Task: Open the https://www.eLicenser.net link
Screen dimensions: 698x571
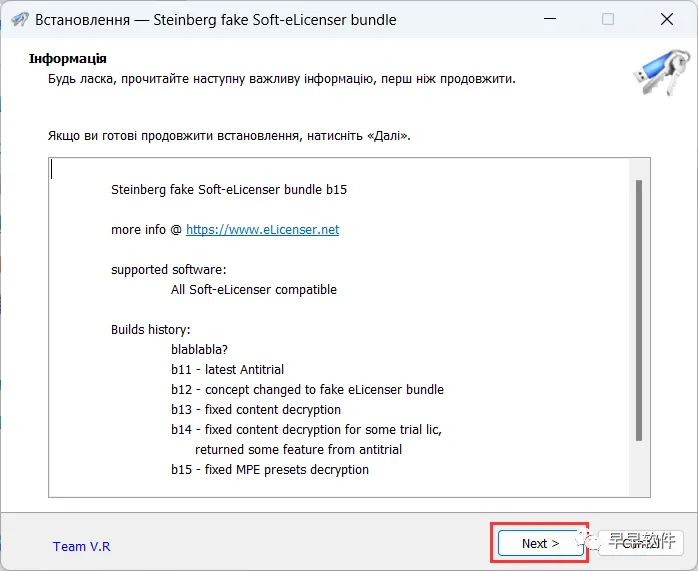Action: click(x=262, y=230)
